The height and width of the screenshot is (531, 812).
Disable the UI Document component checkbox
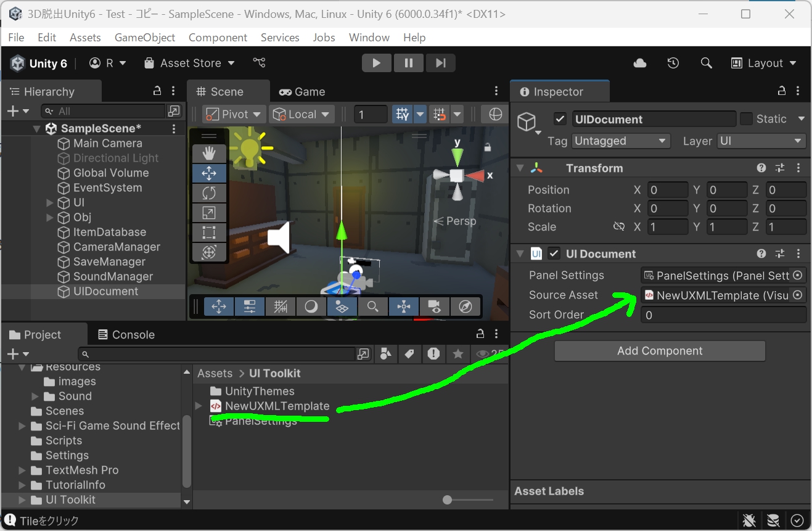coord(553,253)
